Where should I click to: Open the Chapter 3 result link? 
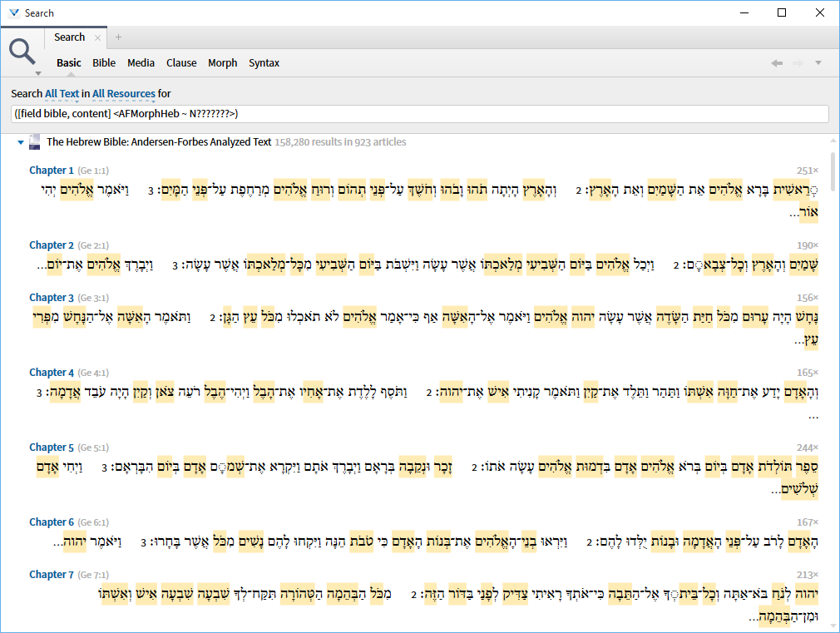coord(52,298)
